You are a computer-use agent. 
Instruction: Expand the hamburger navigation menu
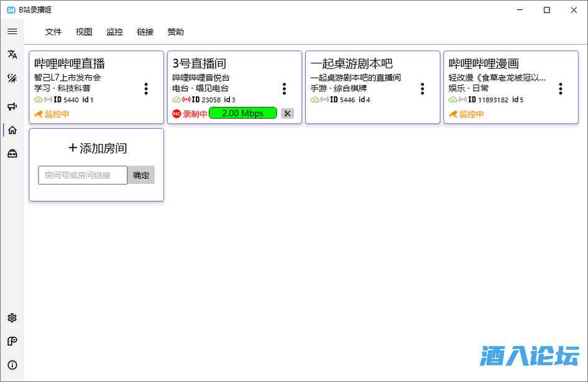pyautogui.click(x=12, y=31)
